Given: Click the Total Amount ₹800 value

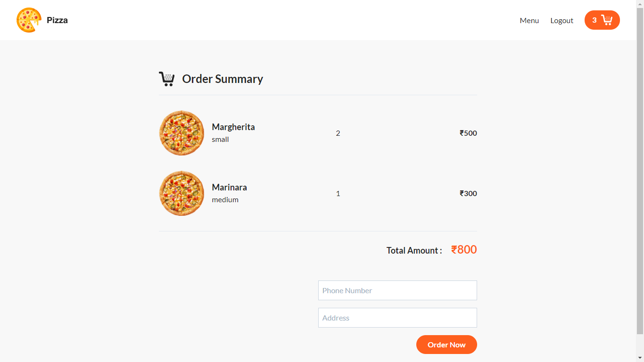Looking at the screenshot, I should click(x=464, y=249).
